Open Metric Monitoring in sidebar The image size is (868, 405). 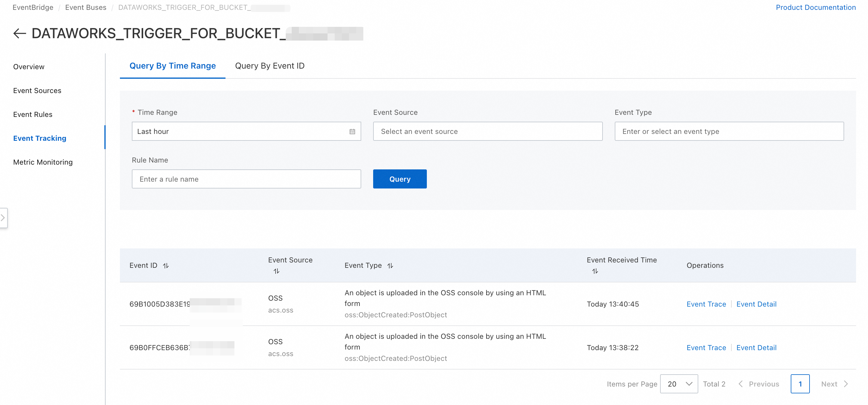tap(43, 162)
